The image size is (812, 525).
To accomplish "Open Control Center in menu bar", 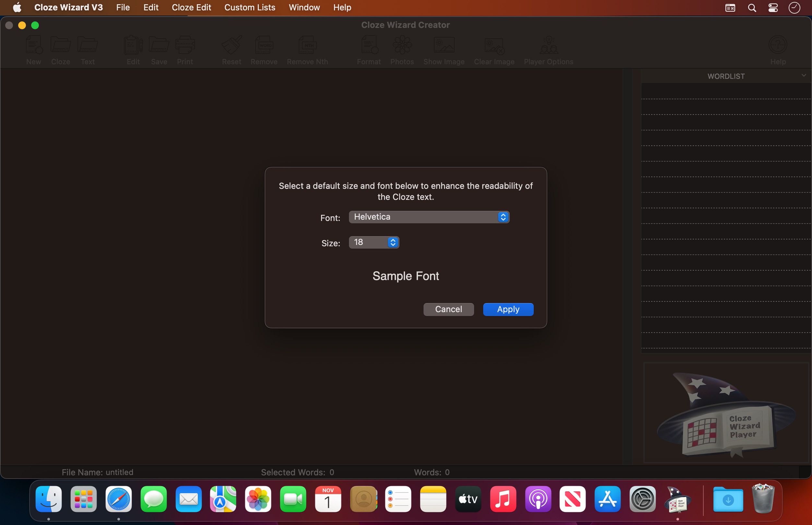I will click(x=773, y=7).
